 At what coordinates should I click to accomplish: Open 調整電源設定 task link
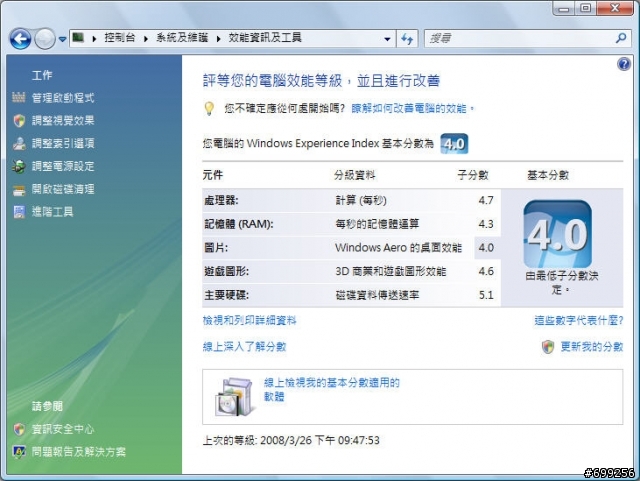tap(63, 166)
